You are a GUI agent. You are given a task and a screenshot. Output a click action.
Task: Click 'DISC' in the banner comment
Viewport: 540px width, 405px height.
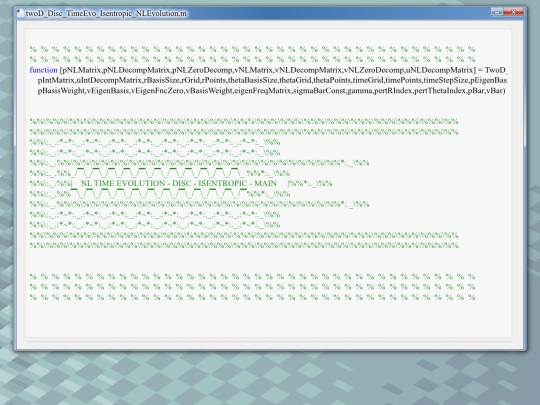click(x=182, y=183)
